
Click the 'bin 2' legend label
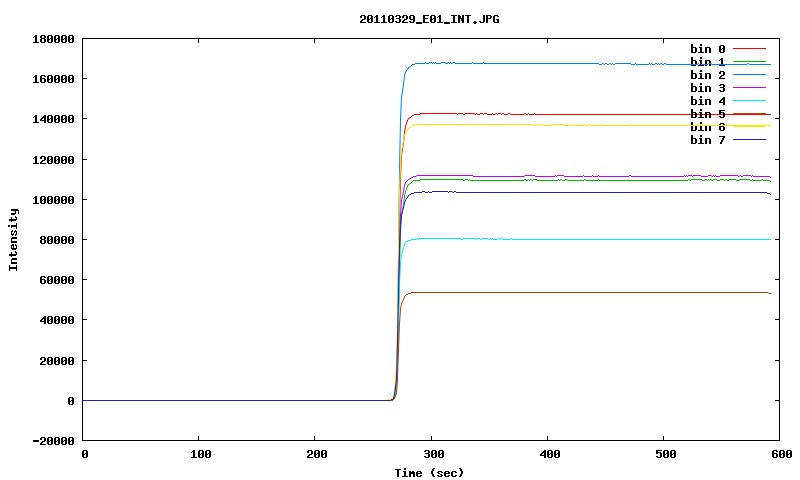tap(708, 75)
